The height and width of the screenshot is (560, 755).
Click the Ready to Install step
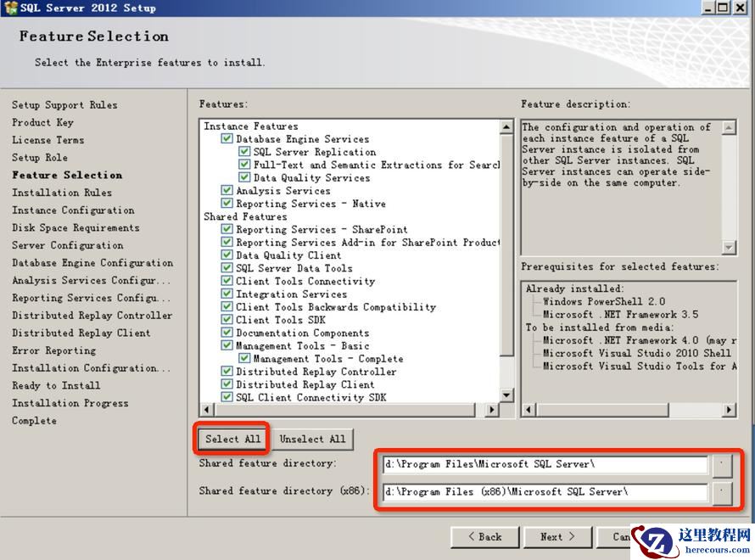pos(56,385)
